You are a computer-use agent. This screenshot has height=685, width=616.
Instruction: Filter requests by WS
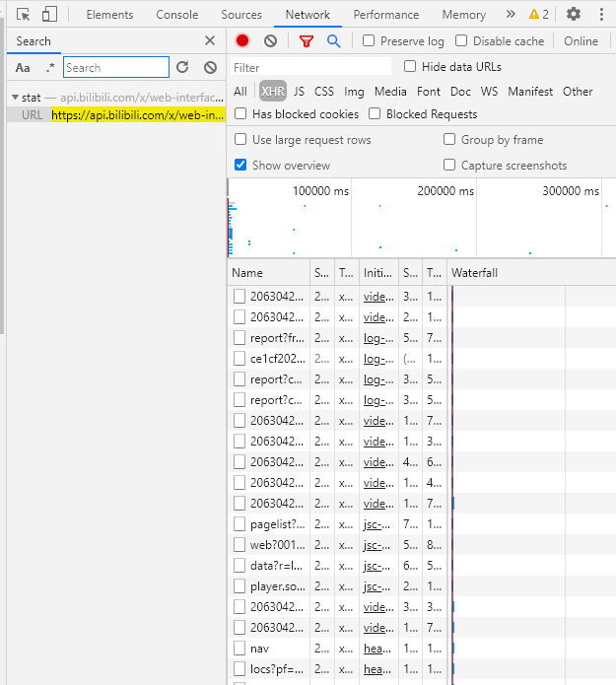pos(489,92)
